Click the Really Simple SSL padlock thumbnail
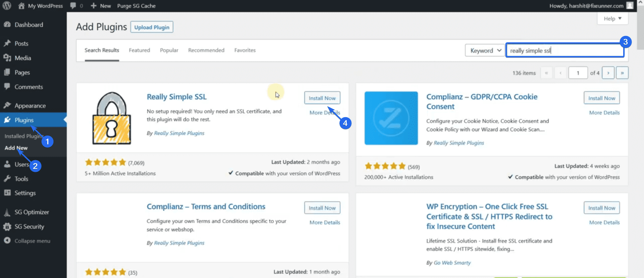The height and width of the screenshot is (278, 644). pos(111,118)
